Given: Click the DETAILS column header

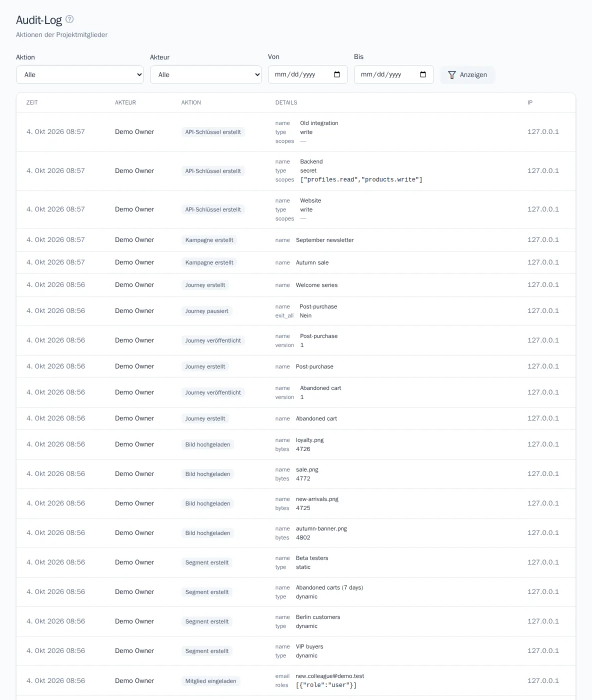Looking at the screenshot, I should coord(286,102).
